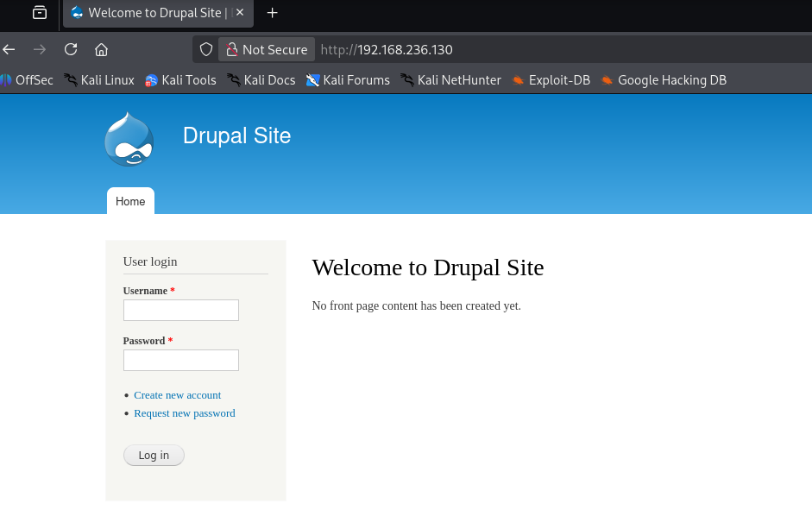Select the Home navigation tab
Screen dimensions: 812x516
coord(130,201)
